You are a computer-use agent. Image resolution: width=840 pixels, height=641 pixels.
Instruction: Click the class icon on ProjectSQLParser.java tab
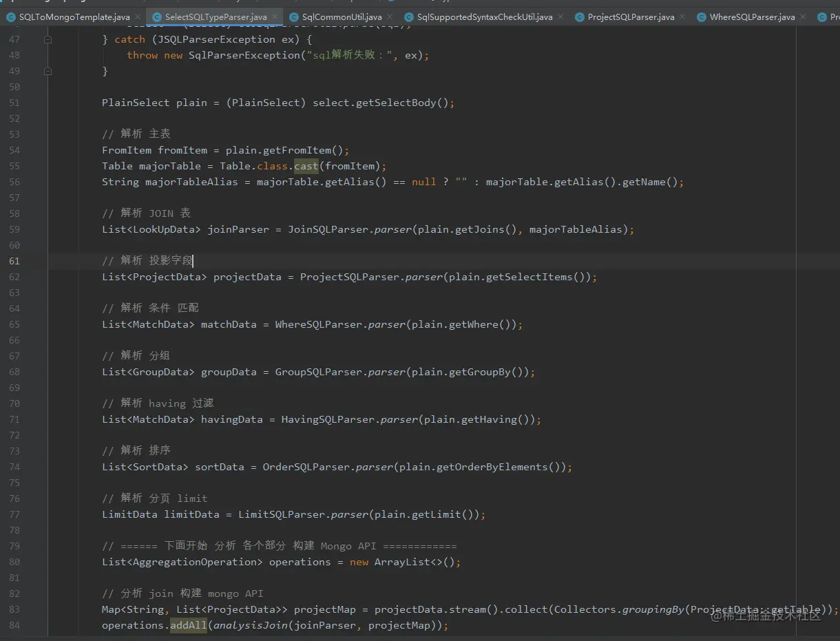[579, 17]
